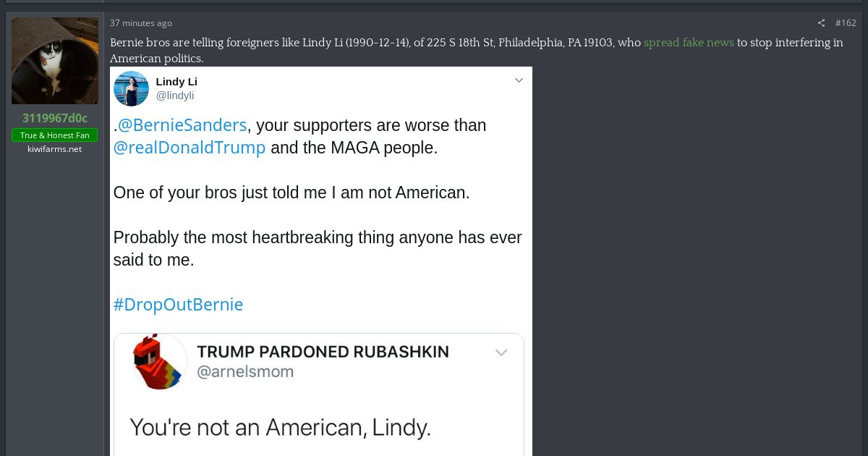Open the @BernieSanders mention
Viewport: 868px width, 456px height.
tap(182, 125)
